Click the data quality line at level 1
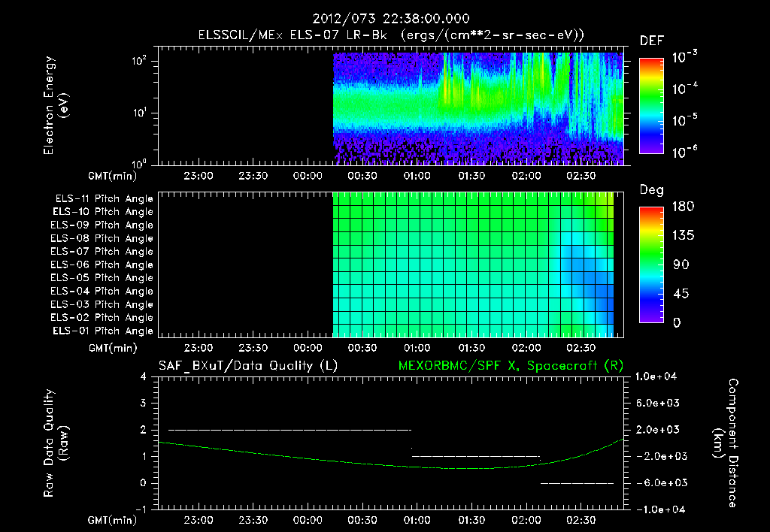The width and height of the screenshot is (770, 532). 475,456
